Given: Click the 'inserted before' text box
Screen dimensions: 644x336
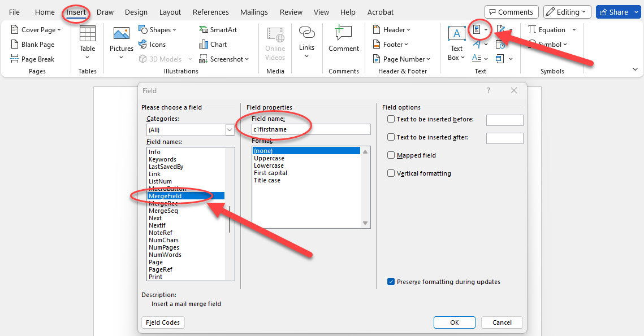Looking at the screenshot, I should (x=505, y=120).
